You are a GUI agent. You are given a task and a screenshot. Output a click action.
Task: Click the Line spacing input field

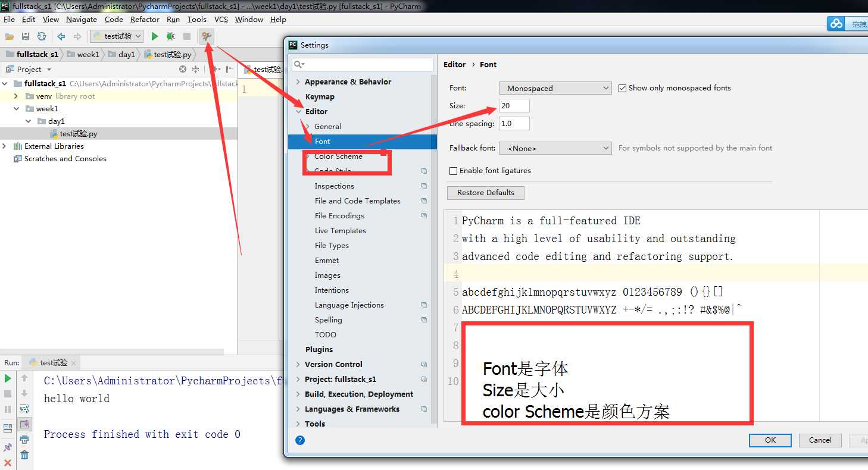[514, 124]
